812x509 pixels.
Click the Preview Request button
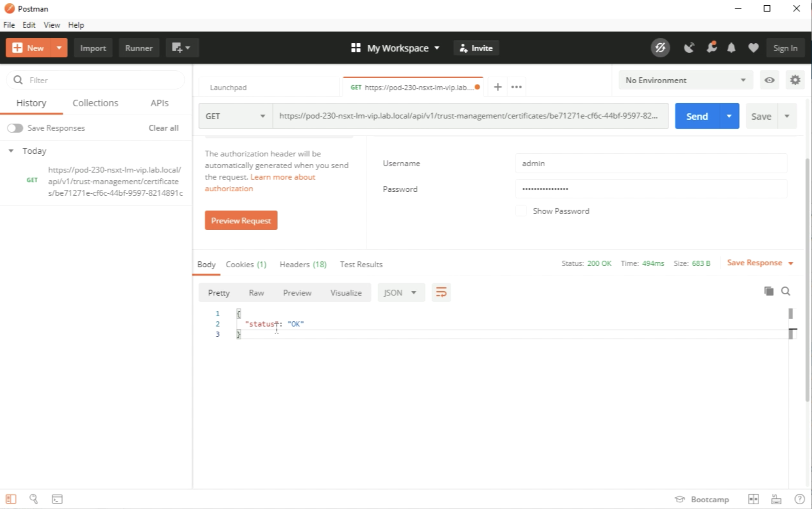241,220
